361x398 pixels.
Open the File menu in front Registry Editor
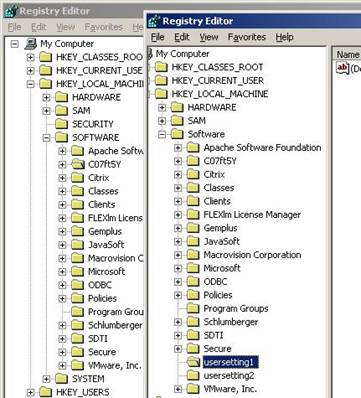[x=157, y=37]
